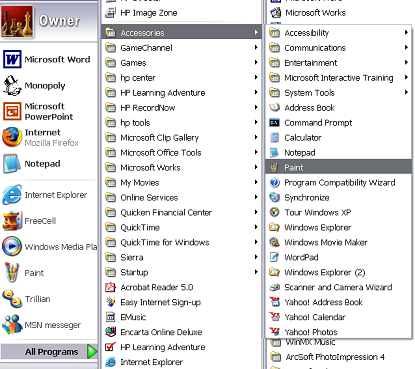Image resolution: width=415 pixels, height=369 pixels.
Task: Expand the Games folder arrow
Action: pyautogui.click(x=256, y=62)
